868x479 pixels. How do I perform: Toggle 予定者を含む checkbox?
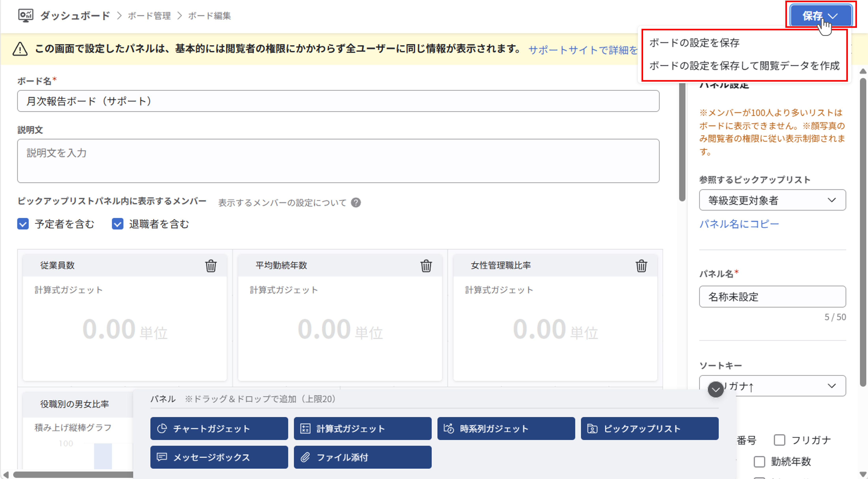pyautogui.click(x=23, y=224)
